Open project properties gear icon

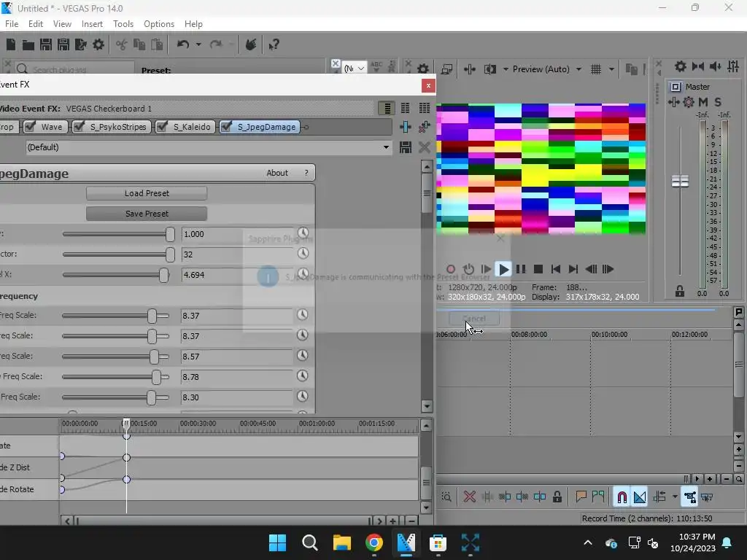pyautogui.click(x=98, y=44)
